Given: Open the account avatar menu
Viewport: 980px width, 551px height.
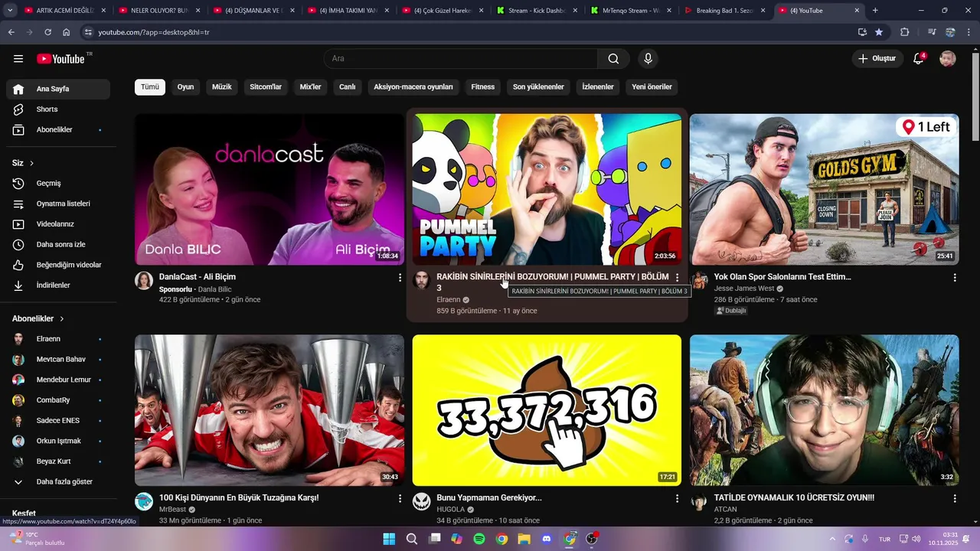Looking at the screenshot, I should pyautogui.click(x=948, y=59).
